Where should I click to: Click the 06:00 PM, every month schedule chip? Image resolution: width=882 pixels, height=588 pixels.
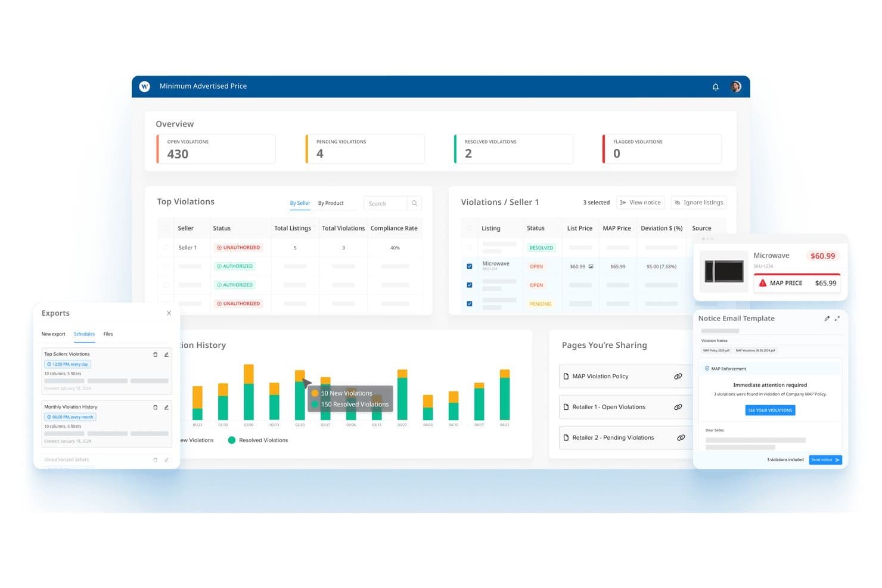pyautogui.click(x=70, y=417)
